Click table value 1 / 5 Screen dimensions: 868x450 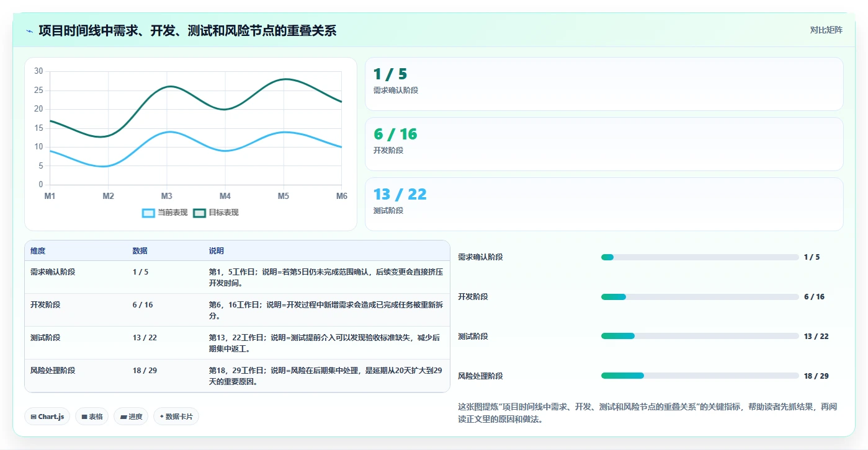point(140,271)
